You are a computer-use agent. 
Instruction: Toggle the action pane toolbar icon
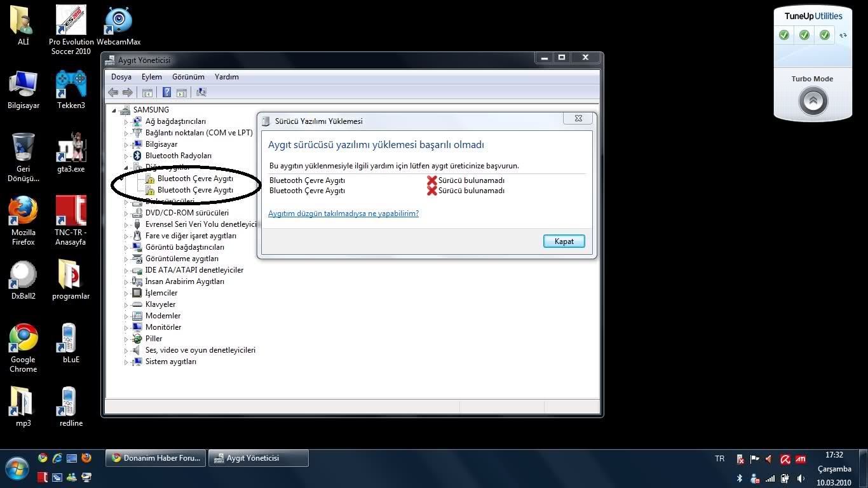tap(182, 93)
